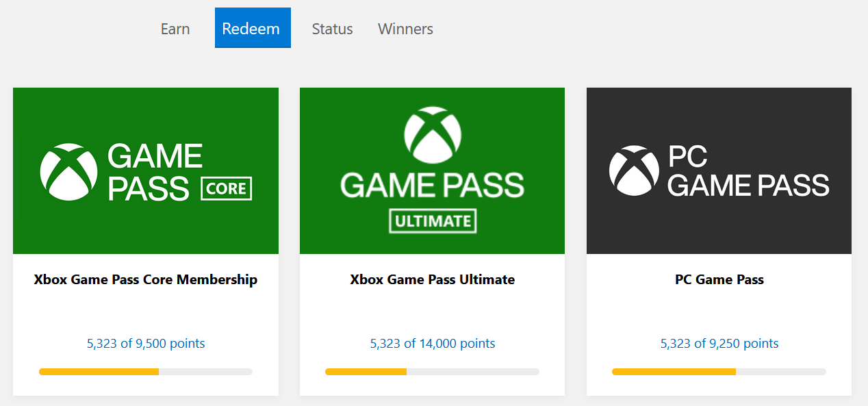Open the Xbox Game Pass Ultimate banner image
The height and width of the screenshot is (406, 868).
click(432, 170)
